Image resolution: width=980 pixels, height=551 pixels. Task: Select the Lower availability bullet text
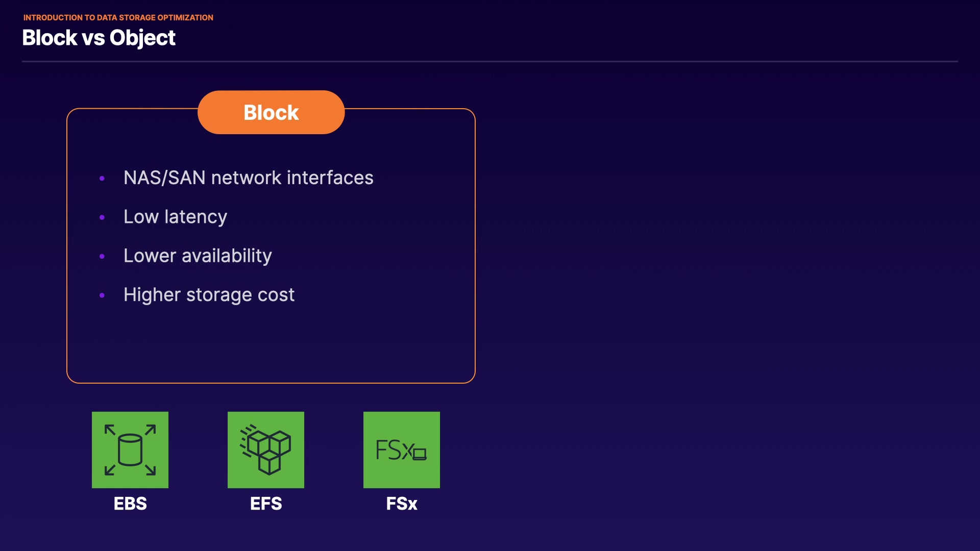[198, 256]
